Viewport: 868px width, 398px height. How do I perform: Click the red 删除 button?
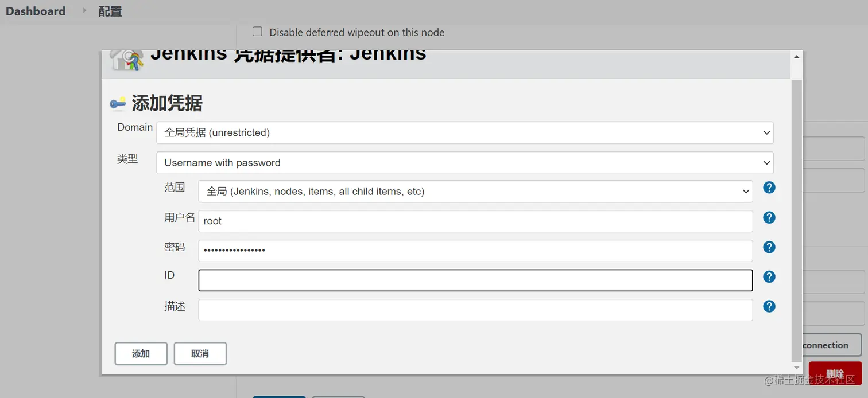tap(835, 373)
